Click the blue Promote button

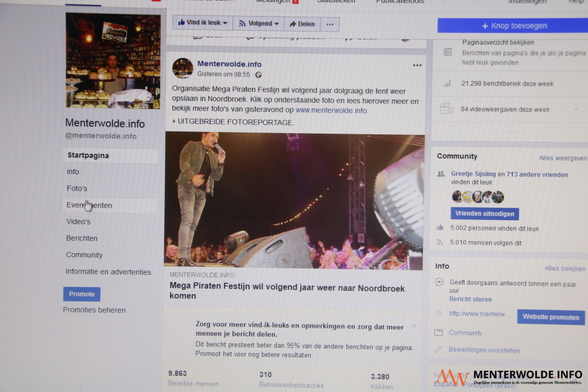pyautogui.click(x=82, y=294)
